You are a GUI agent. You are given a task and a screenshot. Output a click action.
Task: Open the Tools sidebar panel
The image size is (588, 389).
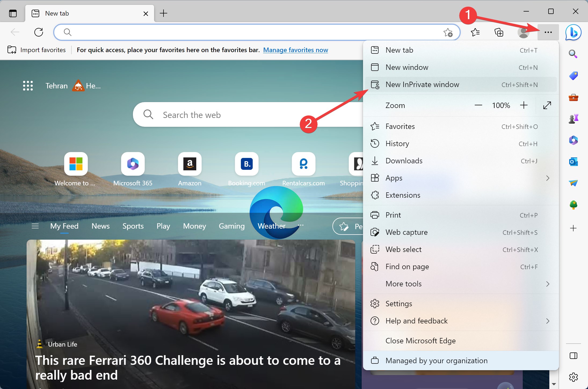tap(573, 97)
